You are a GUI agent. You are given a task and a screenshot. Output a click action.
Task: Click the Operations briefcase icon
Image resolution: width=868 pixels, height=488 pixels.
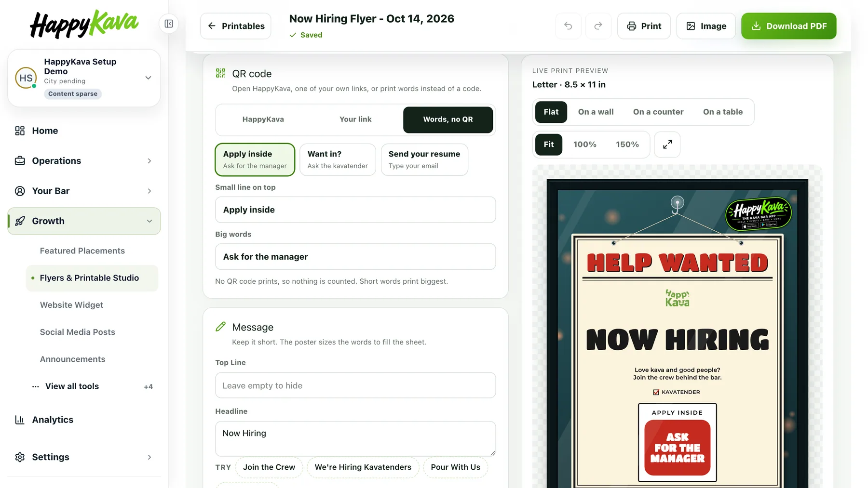[20, 161]
